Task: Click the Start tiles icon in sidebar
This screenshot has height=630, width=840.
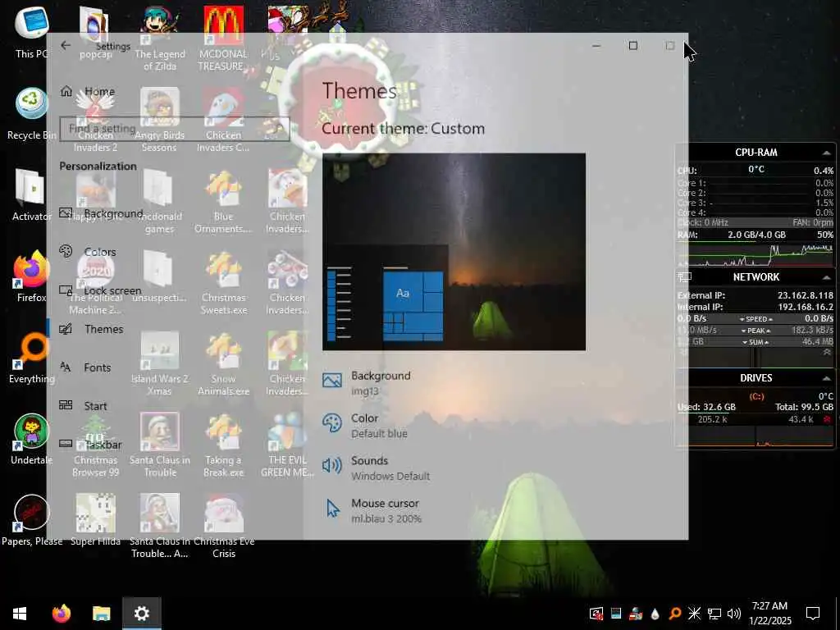Action: [x=66, y=405]
